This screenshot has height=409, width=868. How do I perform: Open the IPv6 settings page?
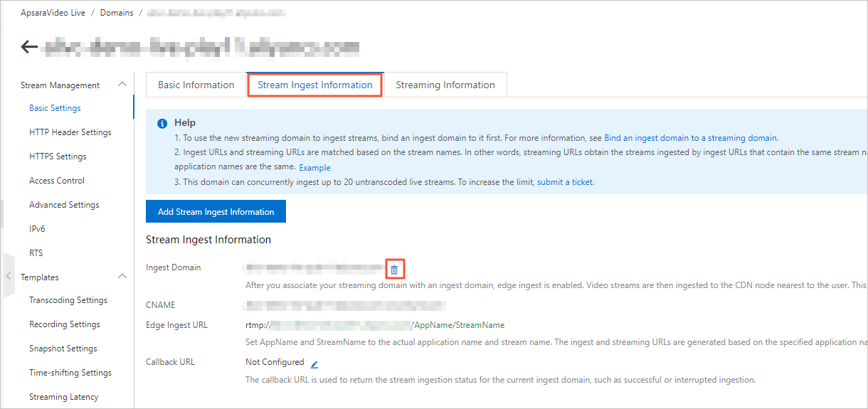point(37,229)
